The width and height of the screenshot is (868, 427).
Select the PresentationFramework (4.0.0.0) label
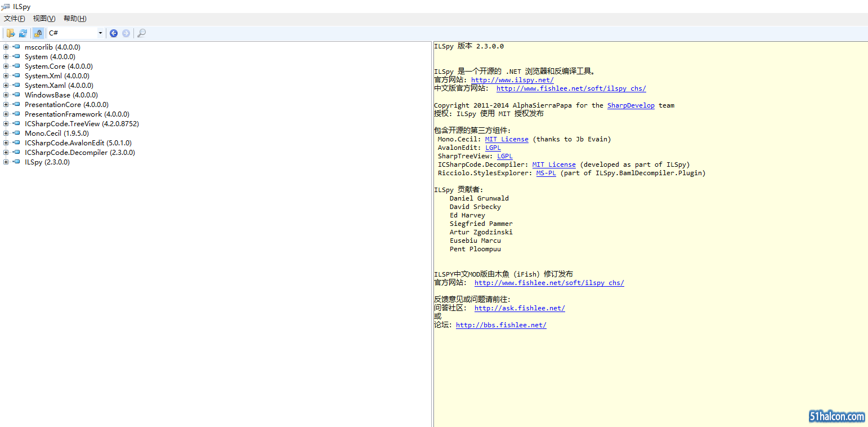(x=77, y=114)
